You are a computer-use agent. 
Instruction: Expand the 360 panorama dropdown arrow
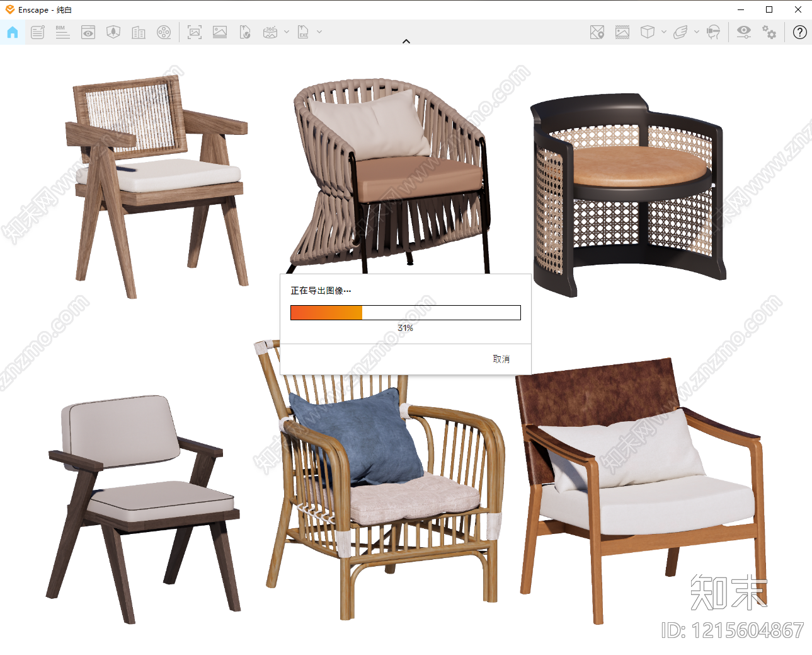(287, 32)
